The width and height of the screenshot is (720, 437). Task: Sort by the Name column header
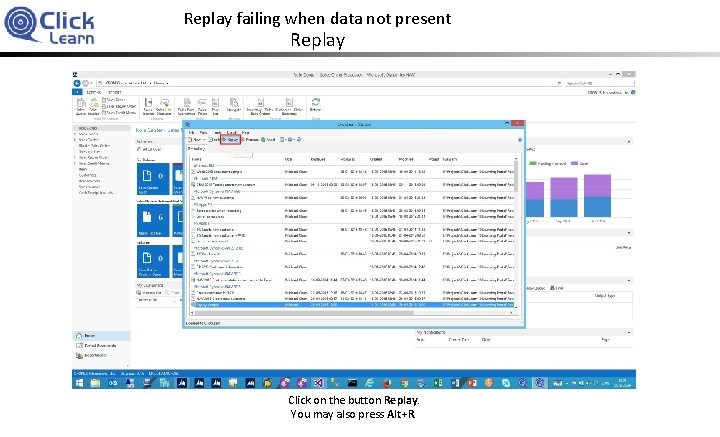click(x=197, y=159)
